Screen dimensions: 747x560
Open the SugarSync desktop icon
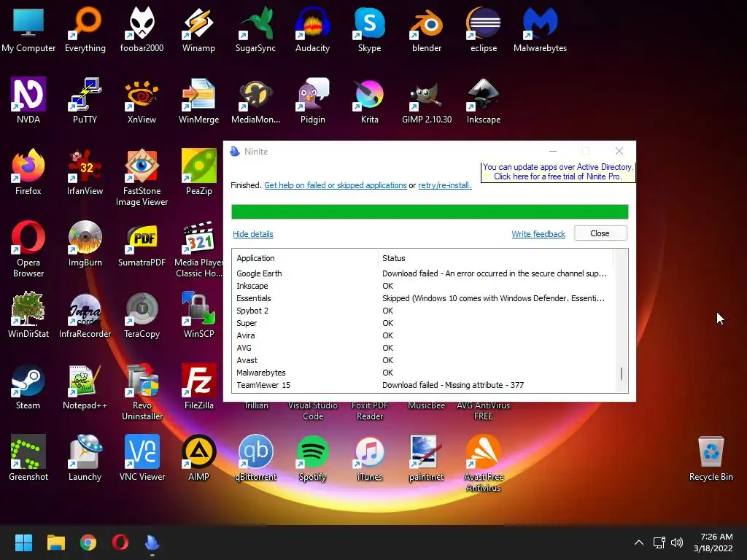(x=255, y=29)
